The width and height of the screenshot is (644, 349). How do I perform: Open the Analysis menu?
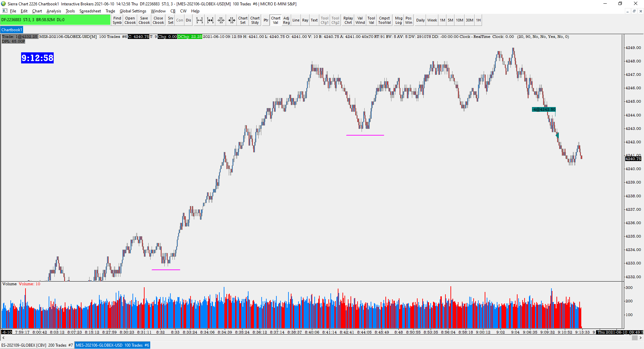[54, 11]
